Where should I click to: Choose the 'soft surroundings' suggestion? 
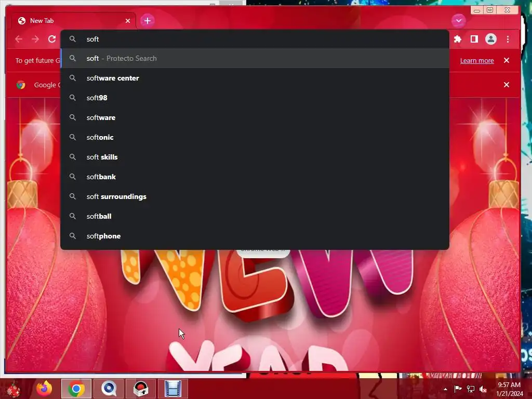(255, 196)
